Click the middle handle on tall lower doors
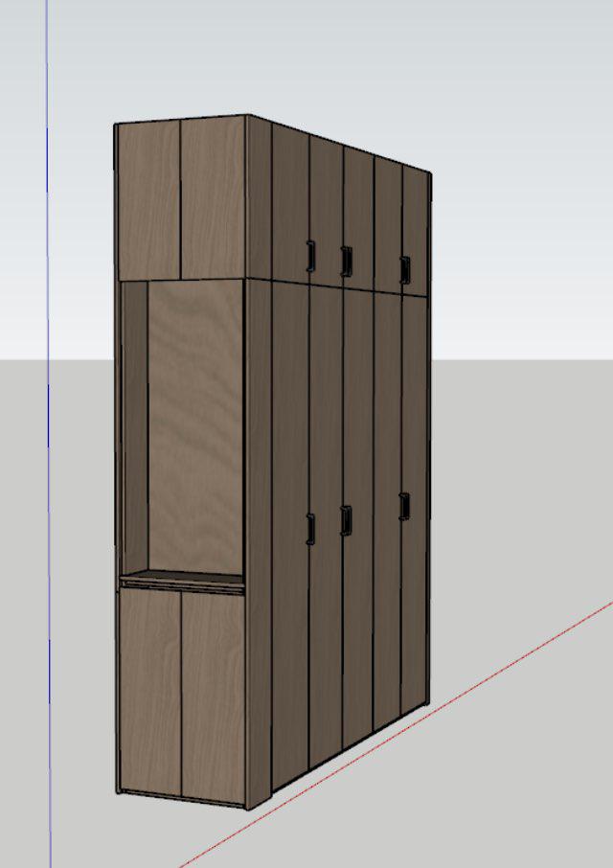613x868 pixels. [346, 519]
